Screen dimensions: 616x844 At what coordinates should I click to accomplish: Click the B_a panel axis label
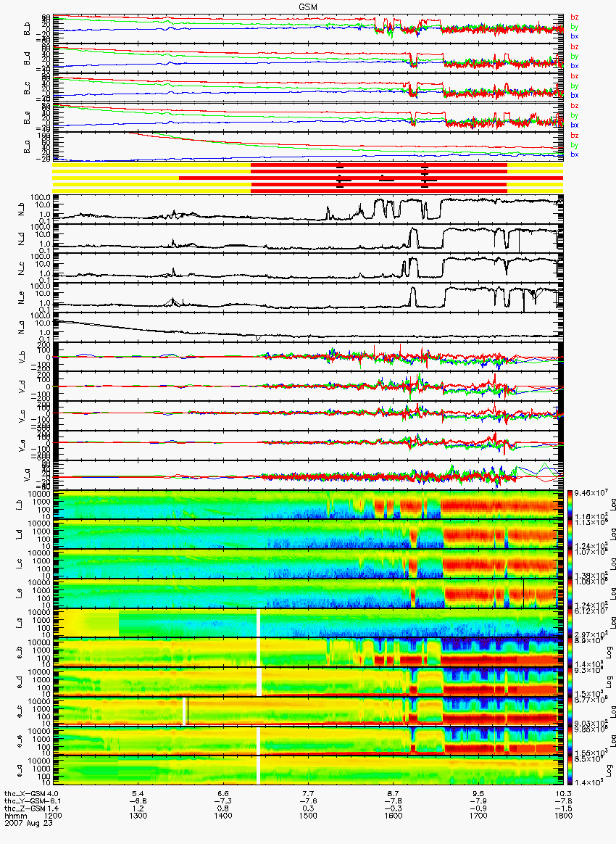coord(26,146)
